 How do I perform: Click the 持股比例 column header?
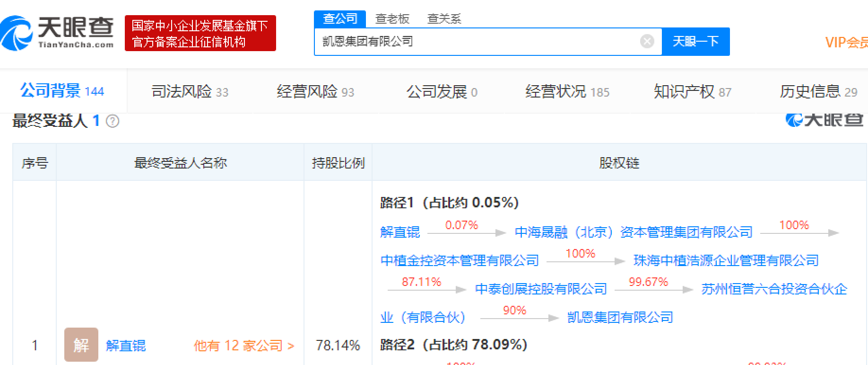point(338,163)
